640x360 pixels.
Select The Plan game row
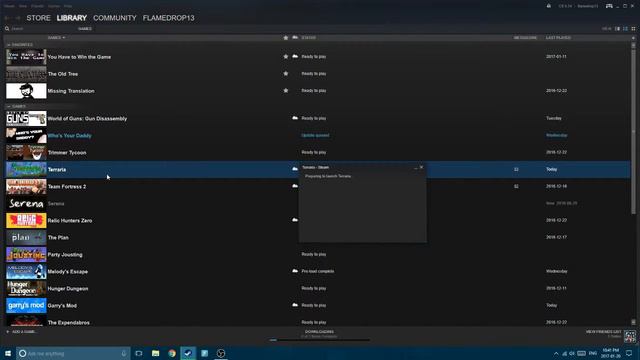click(318, 238)
